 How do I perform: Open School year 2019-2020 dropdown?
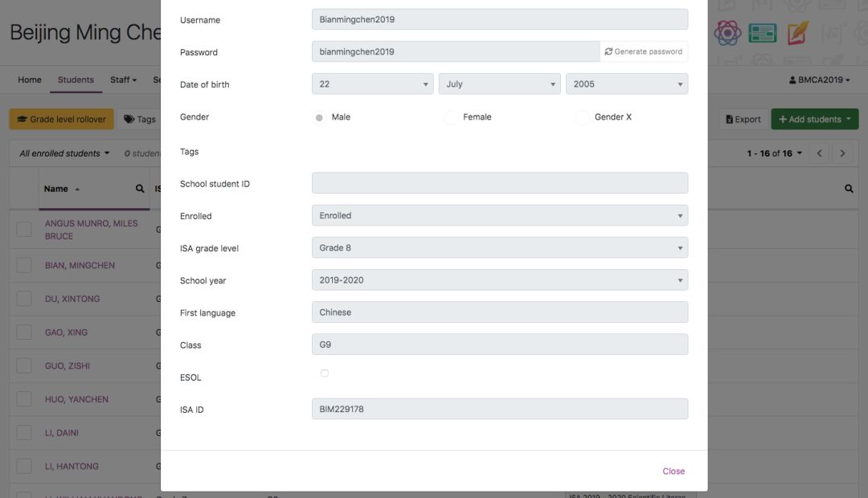499,280
